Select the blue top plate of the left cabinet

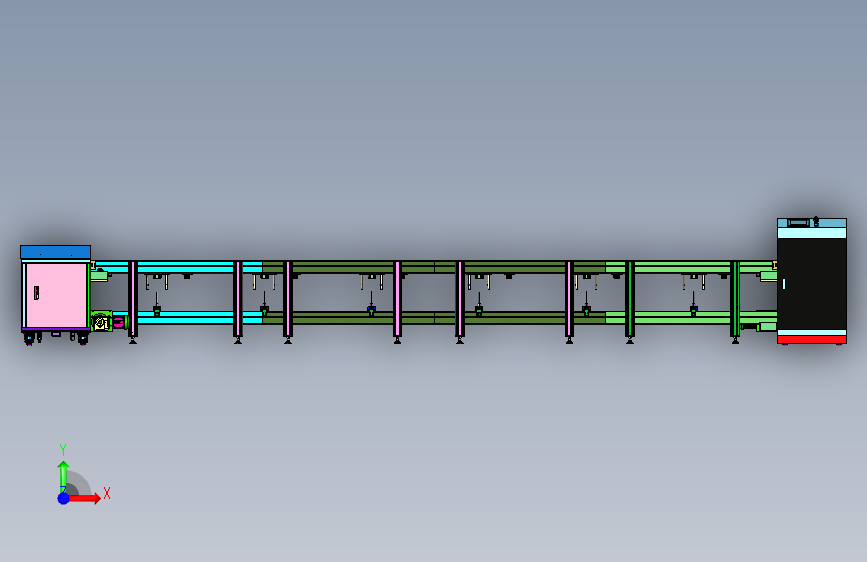click(55, 252)
